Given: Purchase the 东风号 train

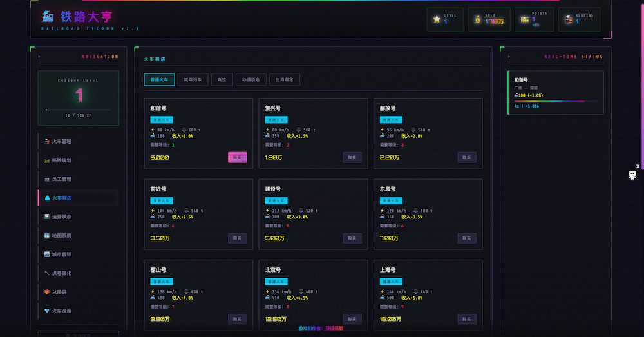Looking at the screenshot, I should click(466, 238).
